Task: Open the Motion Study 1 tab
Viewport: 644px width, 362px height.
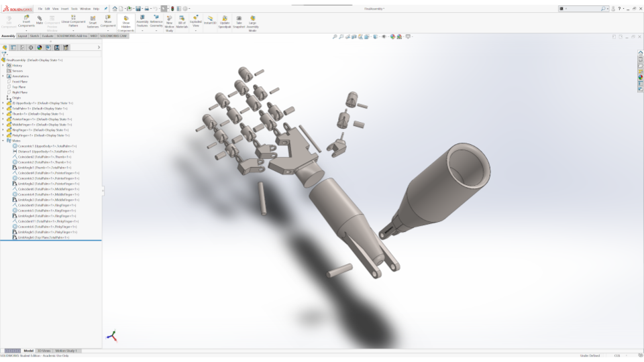Action: tap(66, 351)
